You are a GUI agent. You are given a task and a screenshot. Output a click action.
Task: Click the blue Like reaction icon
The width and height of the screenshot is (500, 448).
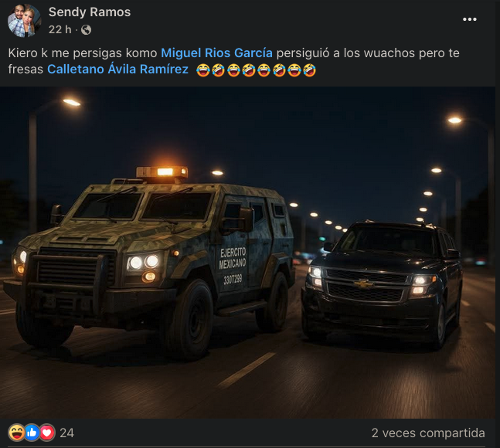pyautogui.click(x=32, y=433)
